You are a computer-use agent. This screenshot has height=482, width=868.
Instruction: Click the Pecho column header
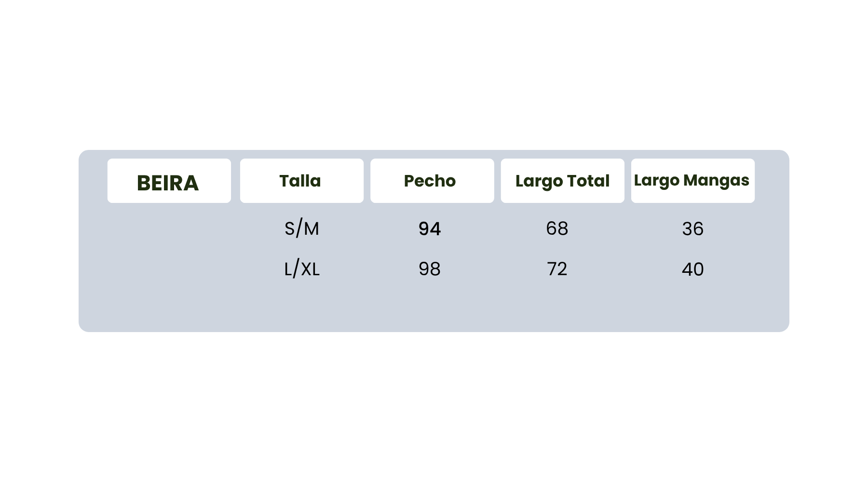tap(431, 181)
